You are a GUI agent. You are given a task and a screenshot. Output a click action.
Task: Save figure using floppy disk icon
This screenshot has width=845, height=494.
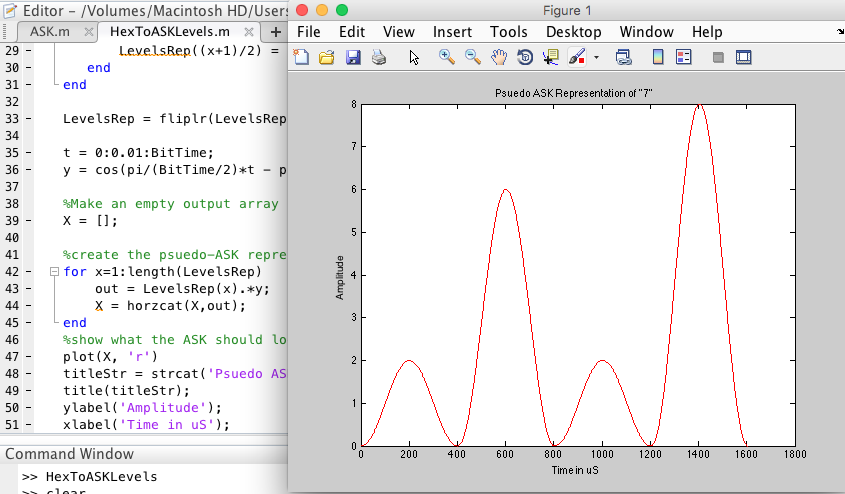point(353,57)
